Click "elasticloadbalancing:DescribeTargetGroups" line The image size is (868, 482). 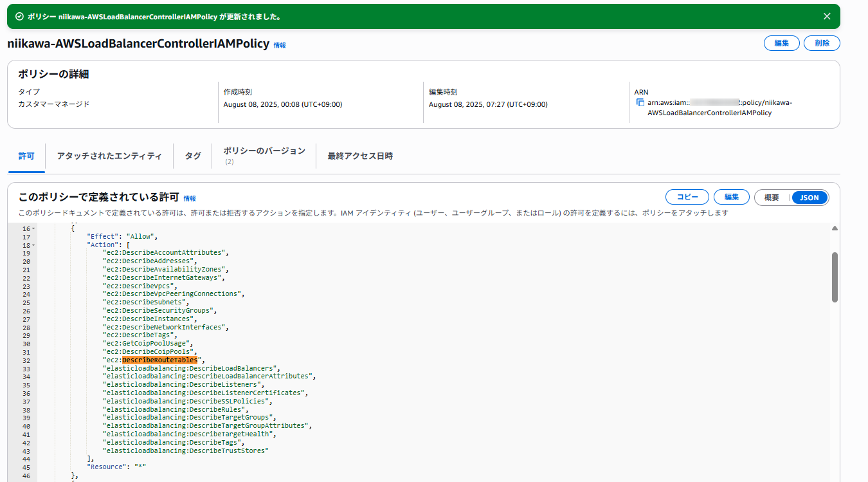pyautogui.click(x=190, y=418)
